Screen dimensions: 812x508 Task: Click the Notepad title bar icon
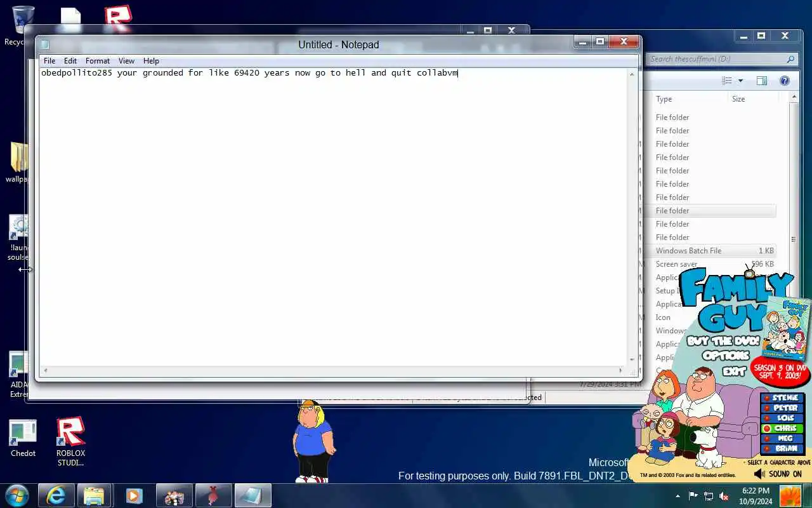pyautogui.click(x=45, y=44)
